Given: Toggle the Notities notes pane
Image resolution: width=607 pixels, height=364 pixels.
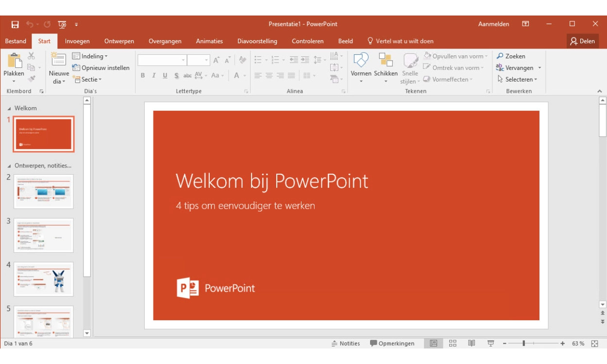Looking at the screenshot, I should pos(345,344).
